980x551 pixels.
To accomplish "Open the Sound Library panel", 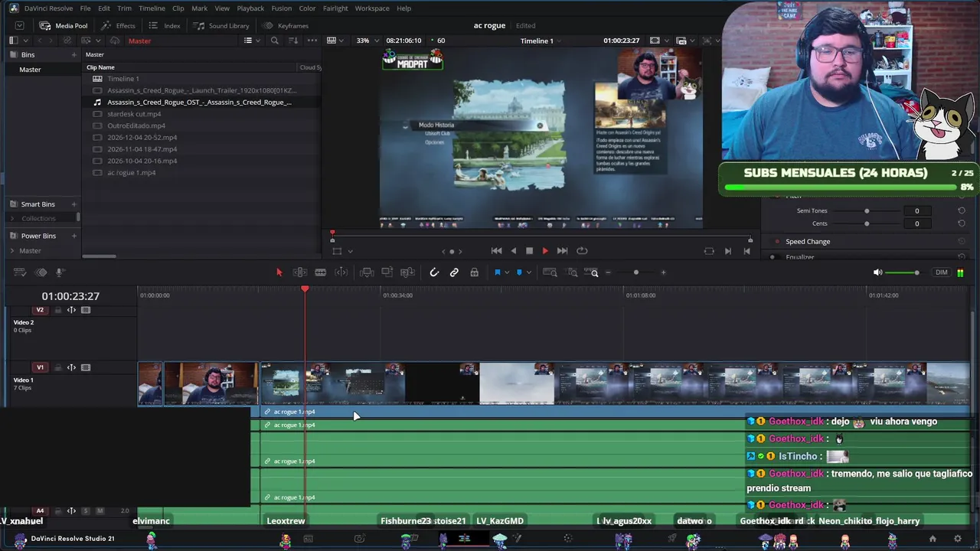I will pyautogui.click(x=221, y=25).
